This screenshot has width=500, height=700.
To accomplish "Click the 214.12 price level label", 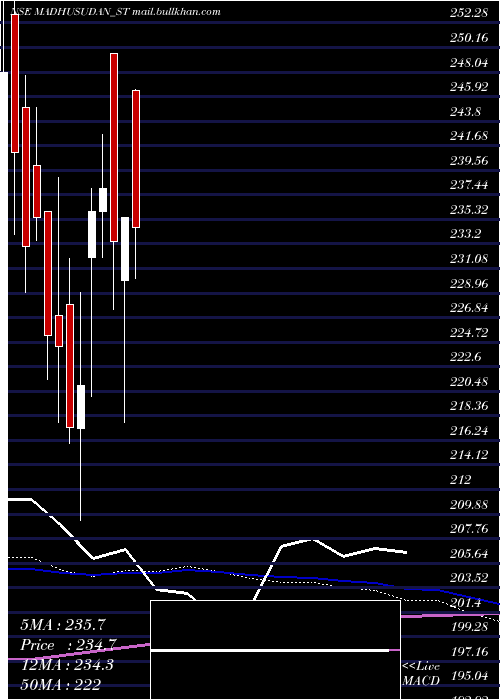I will click(x=469, y=455).
